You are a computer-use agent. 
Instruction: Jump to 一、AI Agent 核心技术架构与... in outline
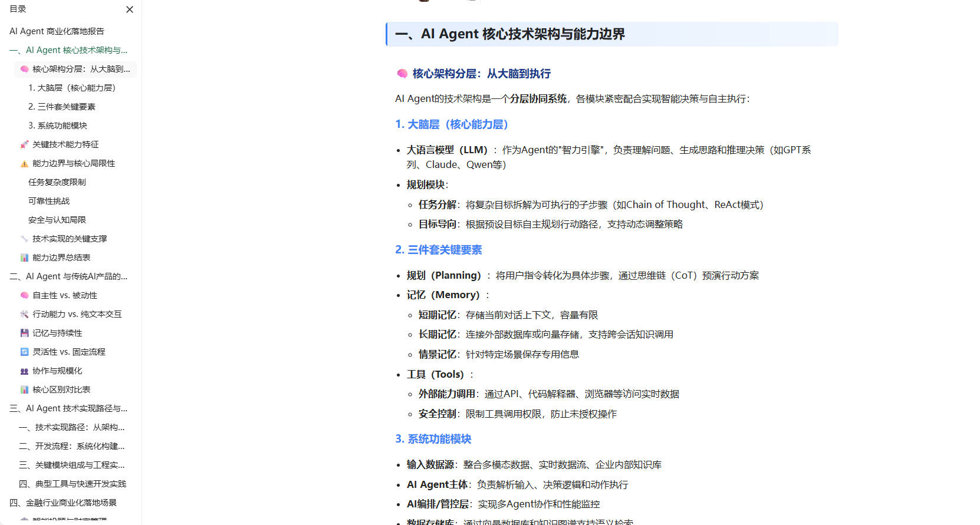click(68, 50)
